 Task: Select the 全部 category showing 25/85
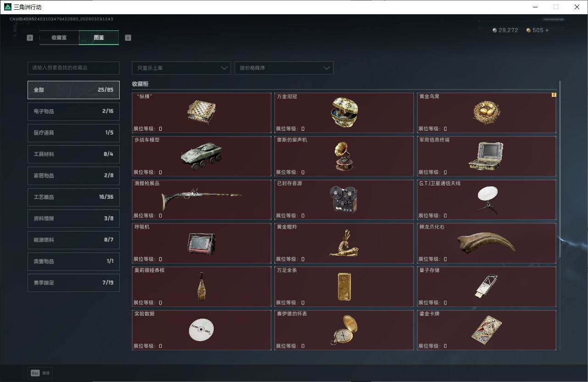[73, 90]
